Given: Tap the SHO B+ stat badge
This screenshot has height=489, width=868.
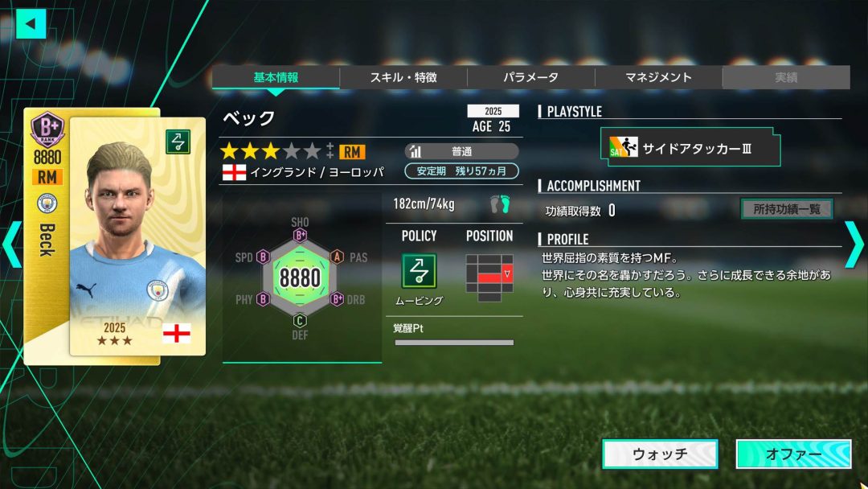Looking at the screenshot, I should coord(300,236).
